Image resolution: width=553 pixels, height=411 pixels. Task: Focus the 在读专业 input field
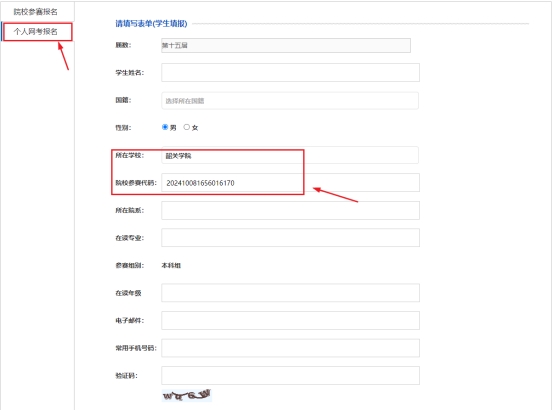click(290, 237)
